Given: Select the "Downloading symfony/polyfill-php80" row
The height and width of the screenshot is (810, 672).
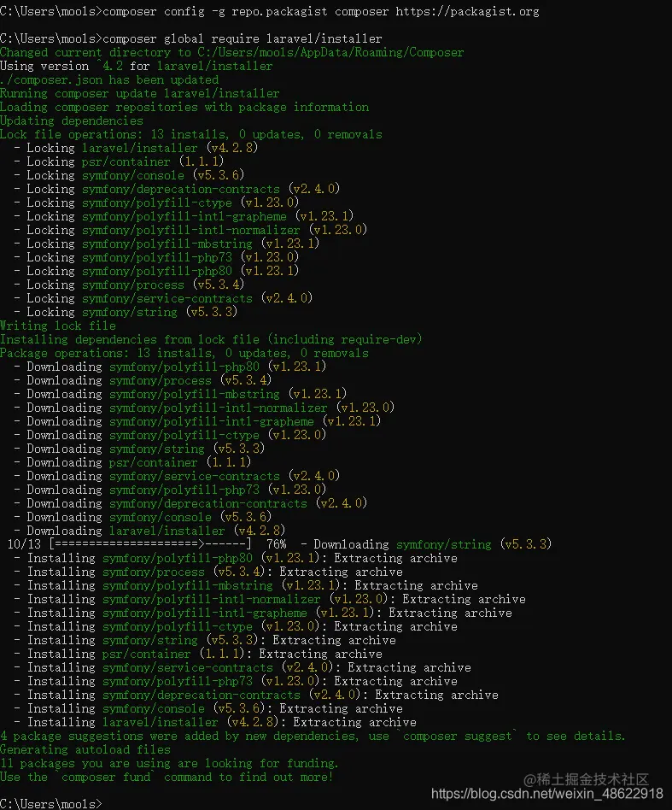Looking at the screenshot, I should (x=170, y=367).
